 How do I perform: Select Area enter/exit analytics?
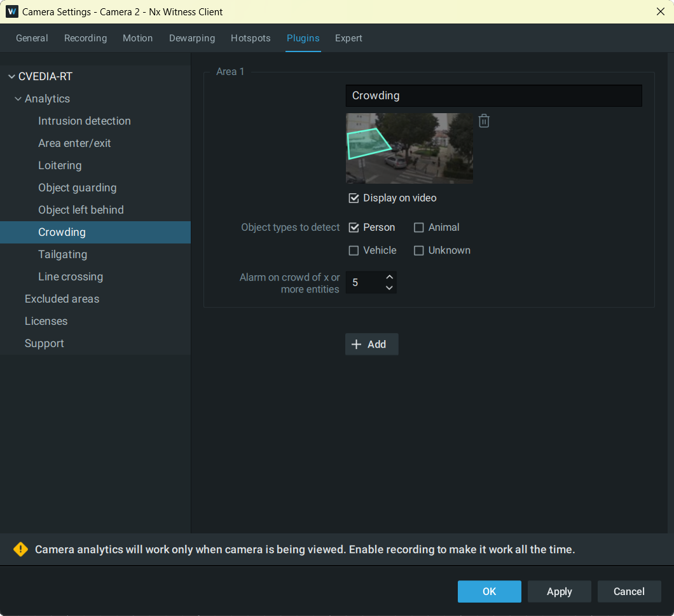pos(95,144)
